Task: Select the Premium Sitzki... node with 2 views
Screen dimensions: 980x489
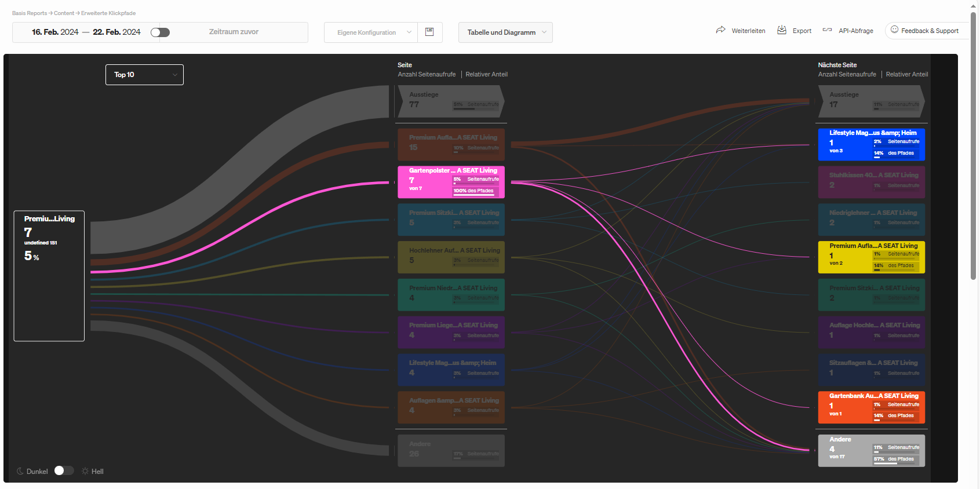Action: point(871,295)
